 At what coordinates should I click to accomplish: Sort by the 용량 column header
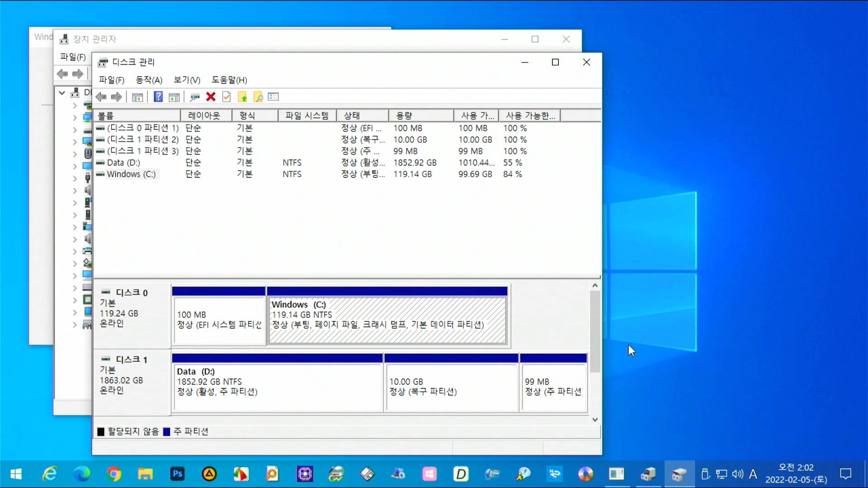coord(421,116)
